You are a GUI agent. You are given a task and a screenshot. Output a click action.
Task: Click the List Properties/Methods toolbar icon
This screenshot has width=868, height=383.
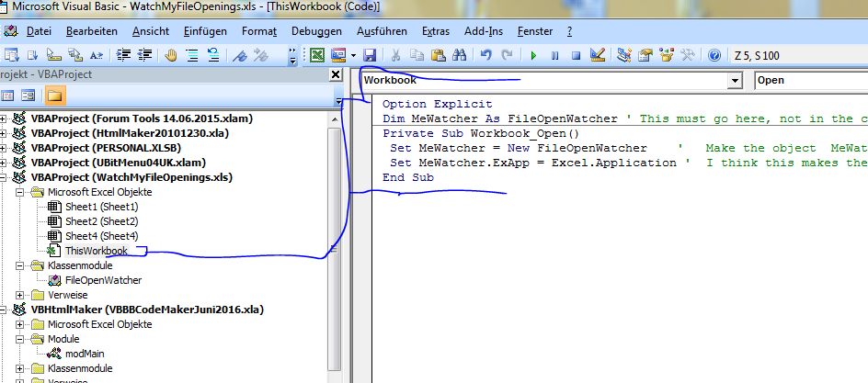[x=11, y=55]
